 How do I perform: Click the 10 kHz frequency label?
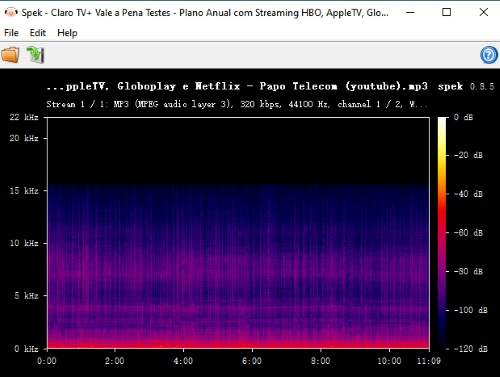click(24, 243)
